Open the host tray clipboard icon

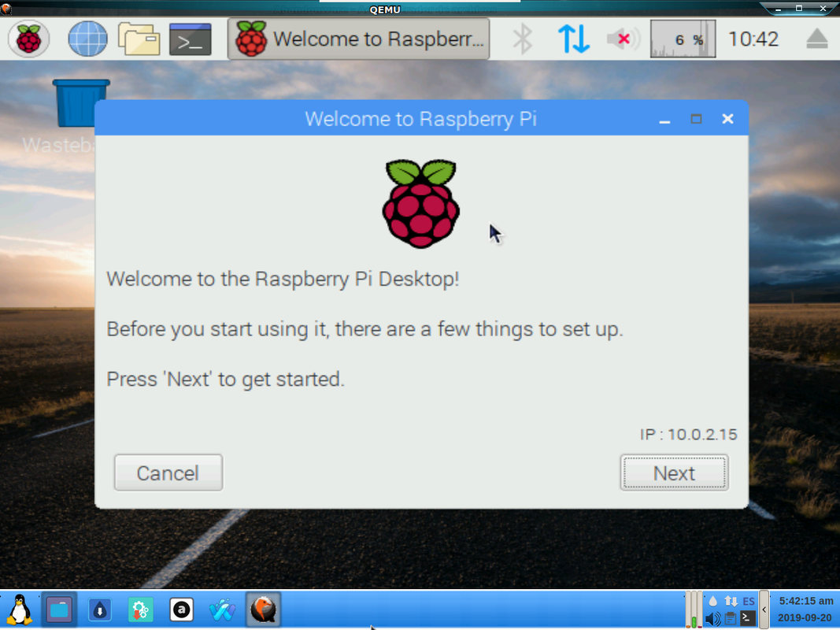[x=731, y=619]
